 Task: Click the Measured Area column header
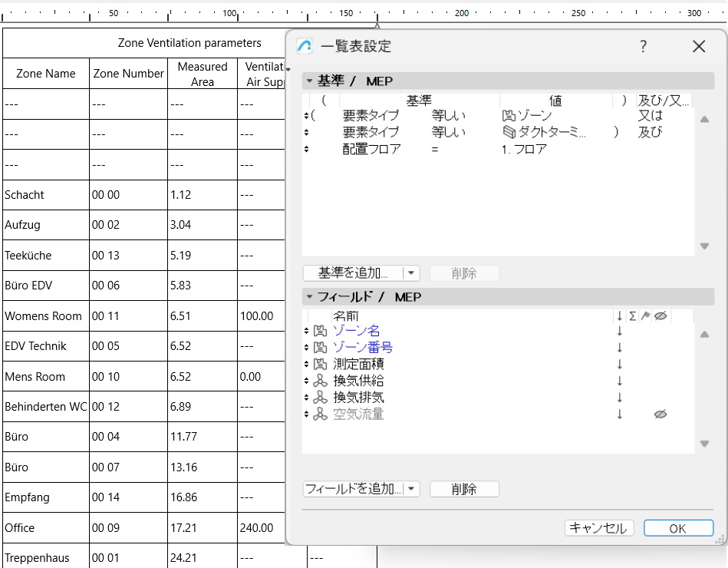pos(203,74)
